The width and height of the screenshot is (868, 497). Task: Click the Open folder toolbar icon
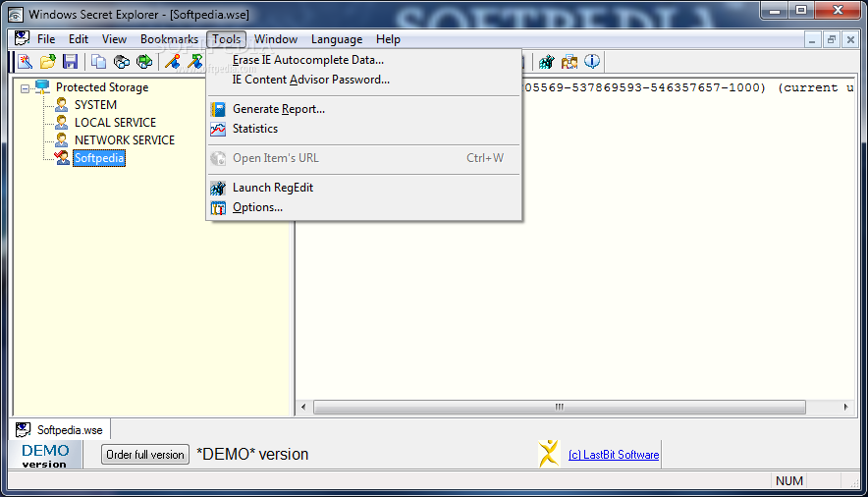47,62
